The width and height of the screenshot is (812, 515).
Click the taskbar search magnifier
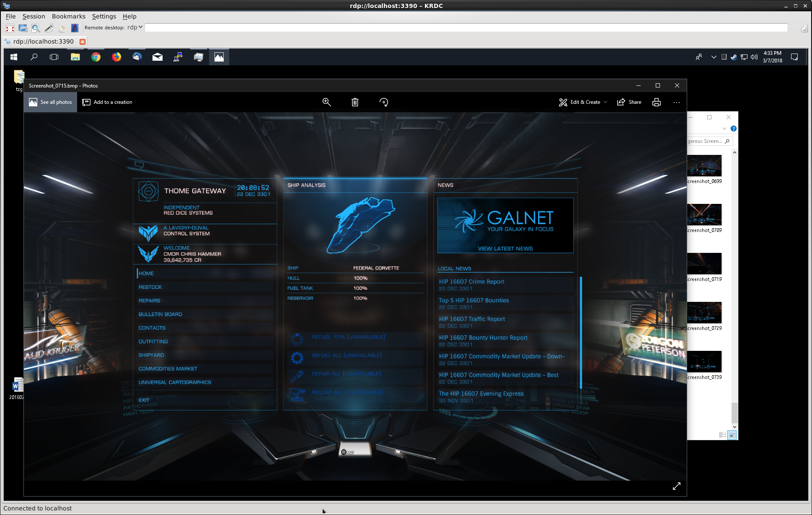click(34, 57)
